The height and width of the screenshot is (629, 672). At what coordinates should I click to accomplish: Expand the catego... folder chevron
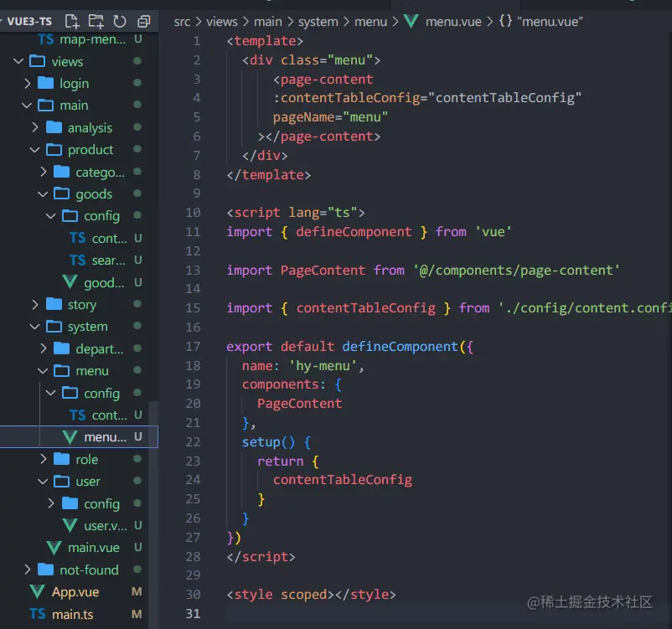click(44, 172)
